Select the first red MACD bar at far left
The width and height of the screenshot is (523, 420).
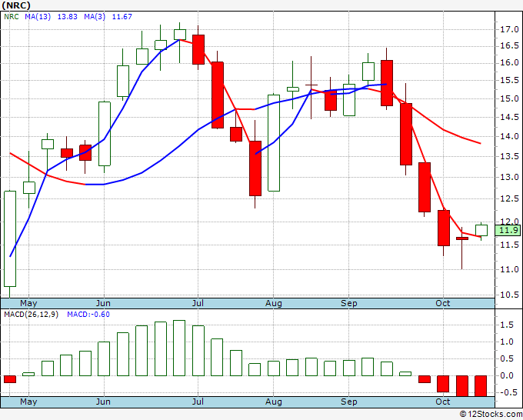[10, 379]
